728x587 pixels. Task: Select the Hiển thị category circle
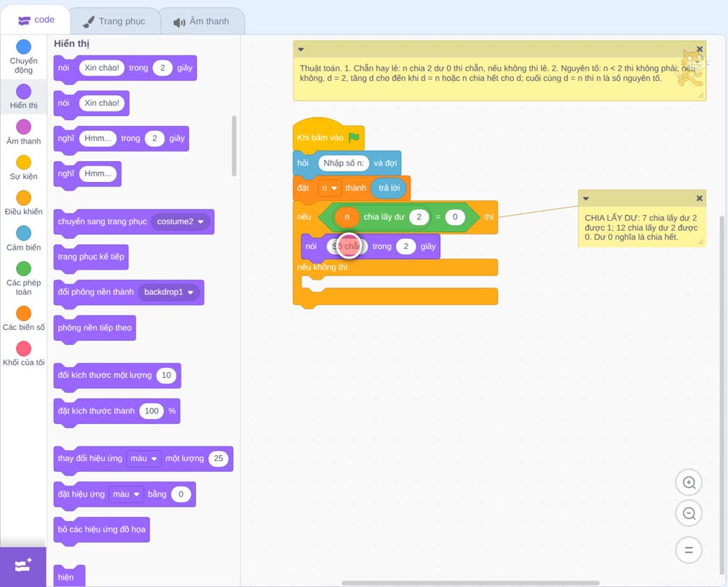[x=24, y=92]
